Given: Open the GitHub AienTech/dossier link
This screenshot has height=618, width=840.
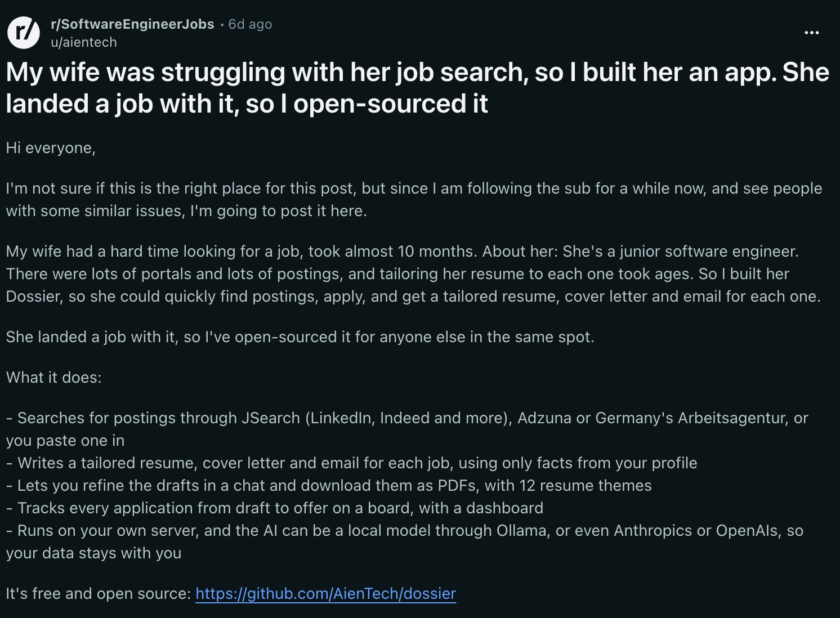Looking at the screenshot, I should coord(325,593).
